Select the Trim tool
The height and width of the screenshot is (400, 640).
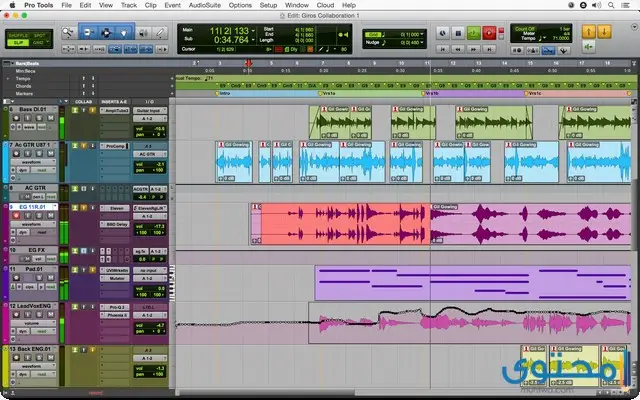point(88,33)
